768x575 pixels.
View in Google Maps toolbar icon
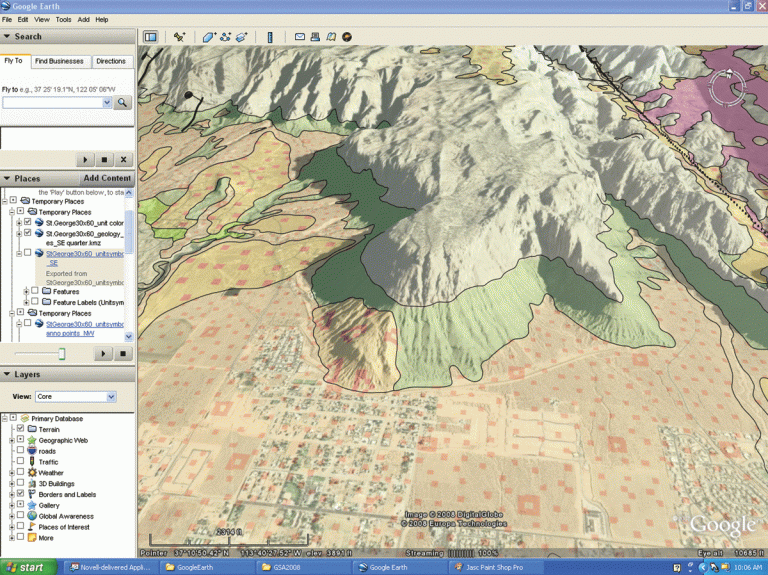(x=331, y=37)
